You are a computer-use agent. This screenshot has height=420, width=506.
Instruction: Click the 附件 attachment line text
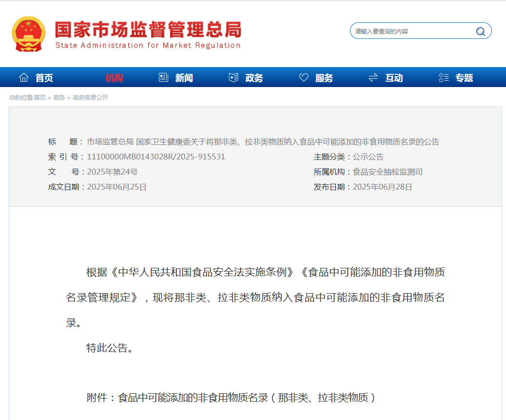click(231, 398)
